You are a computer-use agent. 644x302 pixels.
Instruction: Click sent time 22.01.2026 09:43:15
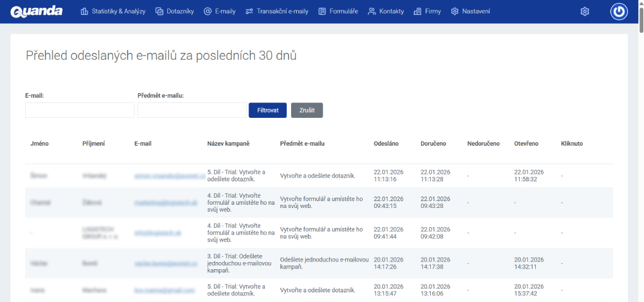pyautogui.click(x=388, y=203)
